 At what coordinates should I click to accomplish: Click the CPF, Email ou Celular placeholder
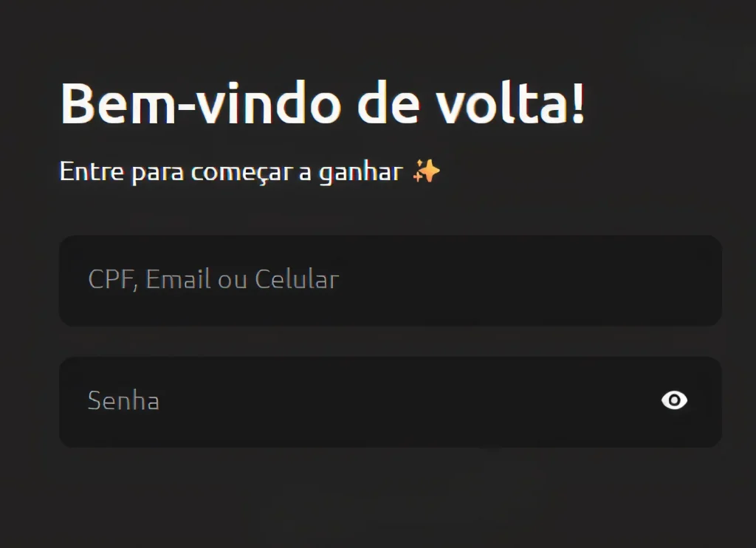(213, 279)
